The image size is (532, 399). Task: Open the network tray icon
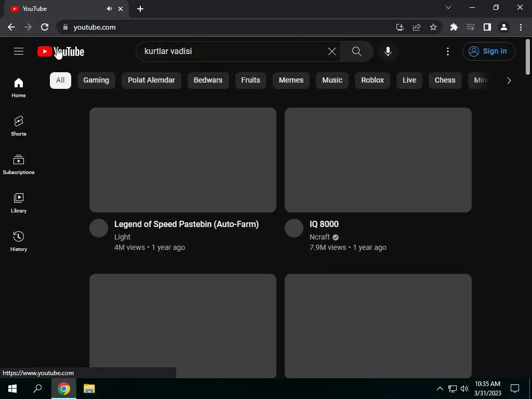pos(453,389)
